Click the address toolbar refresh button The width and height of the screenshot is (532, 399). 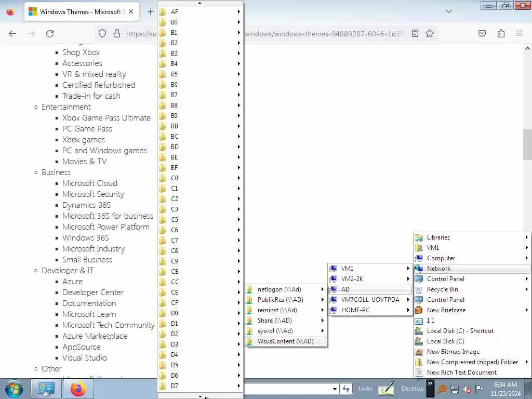[x=346, y=389]
